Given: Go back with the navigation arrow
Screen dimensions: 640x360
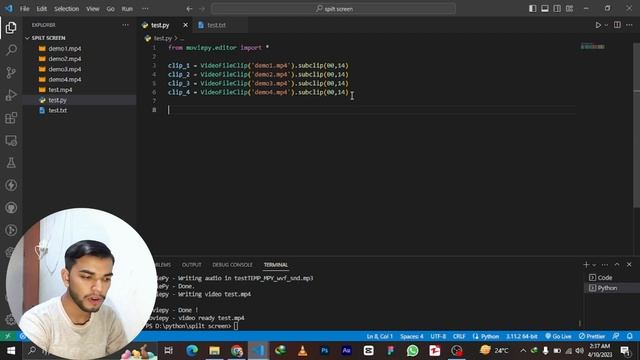Looking at the screenshot, I should click(x=189, y=9).
